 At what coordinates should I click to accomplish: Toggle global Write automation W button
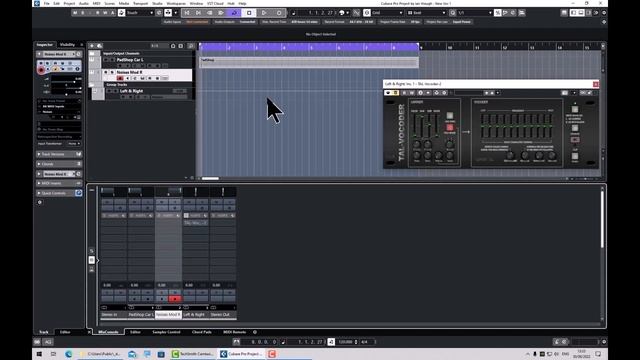coord(105,13)
